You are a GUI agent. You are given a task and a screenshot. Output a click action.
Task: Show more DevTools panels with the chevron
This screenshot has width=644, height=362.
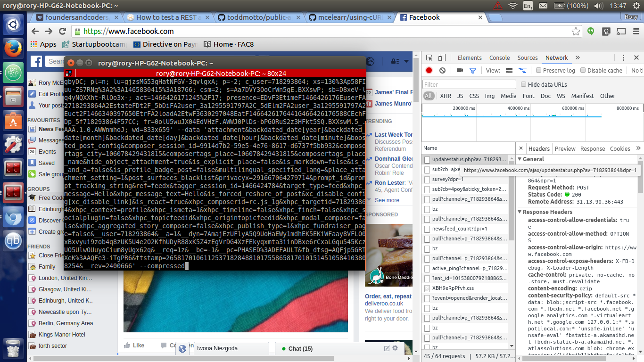tap(578, 58)
